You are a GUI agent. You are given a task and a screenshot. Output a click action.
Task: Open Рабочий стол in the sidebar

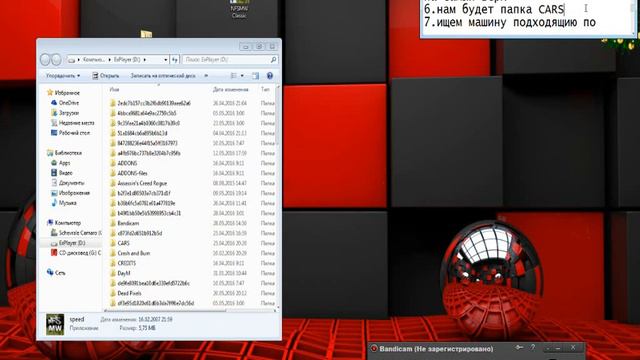(x=70, y=133)
